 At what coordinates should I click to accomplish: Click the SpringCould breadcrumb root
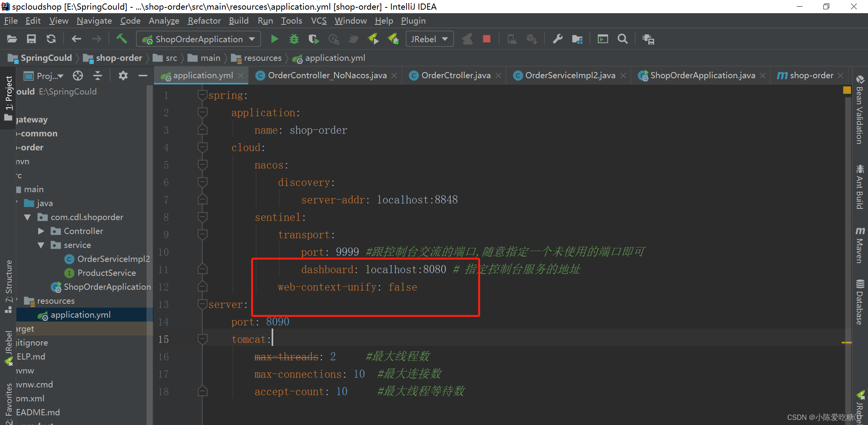40,58
